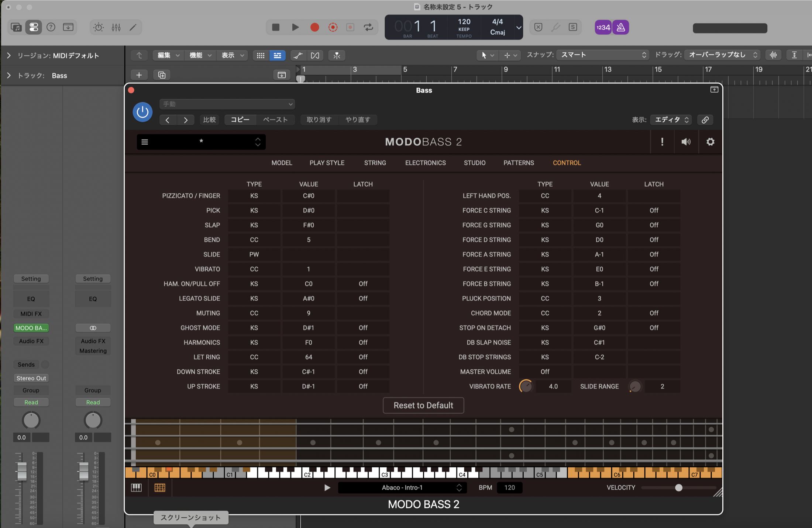Click the MODO BA... instrument slot
The height and width of the screenshot is (528, 812).
click(31, 328)
